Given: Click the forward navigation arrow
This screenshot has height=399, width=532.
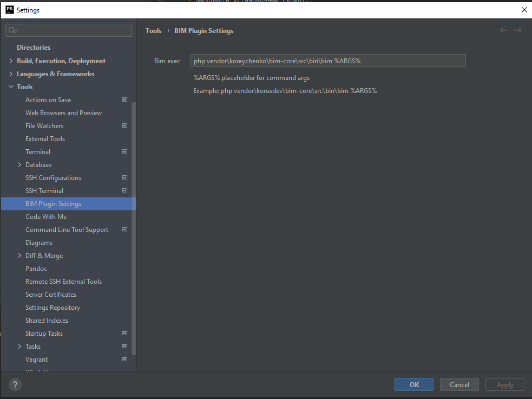Looking at the screenshot, I should point(518,30).
